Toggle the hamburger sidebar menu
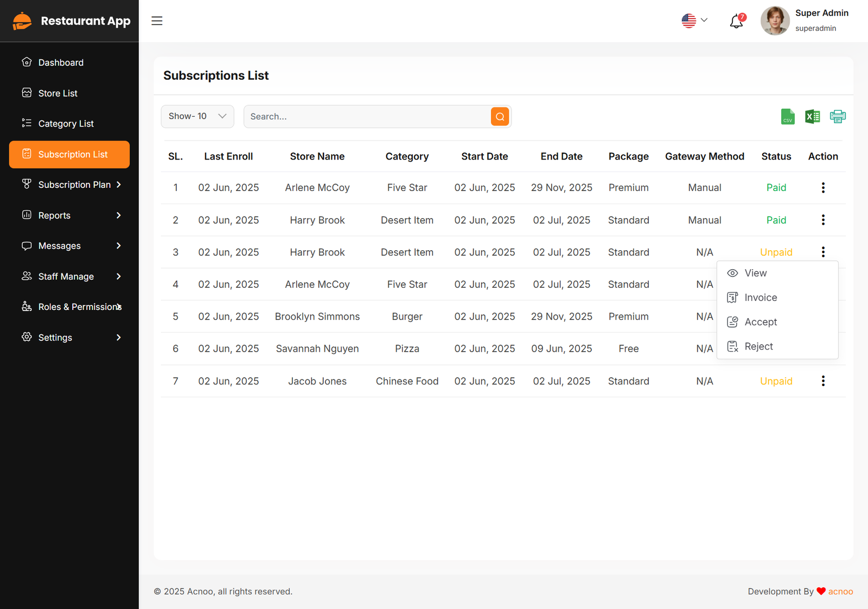 tap(157, 21)
